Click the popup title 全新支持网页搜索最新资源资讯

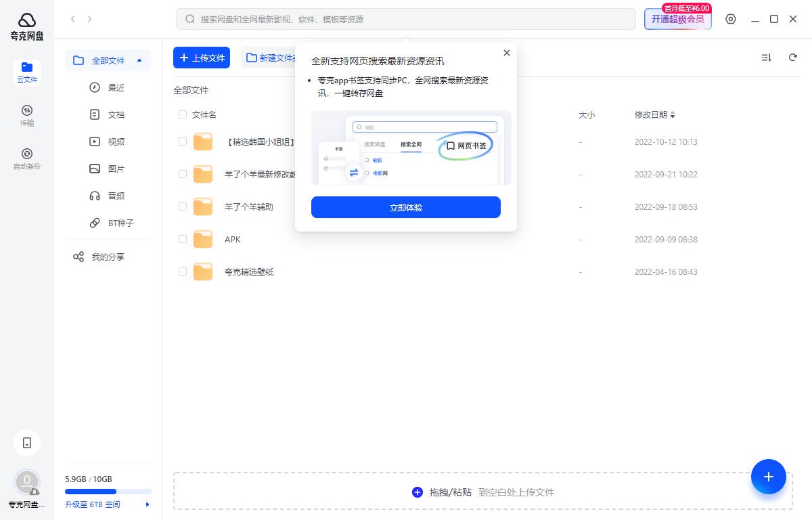tap(378, 61)
